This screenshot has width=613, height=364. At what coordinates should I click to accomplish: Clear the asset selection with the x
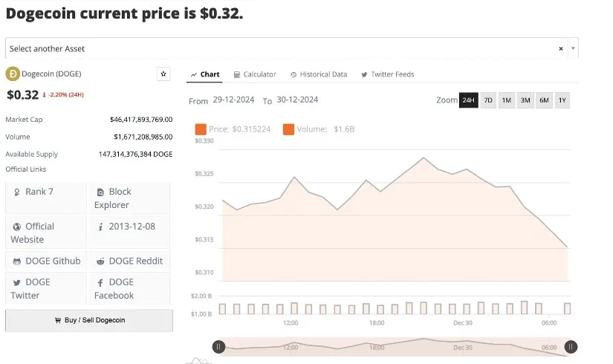[x=561, y=48]
